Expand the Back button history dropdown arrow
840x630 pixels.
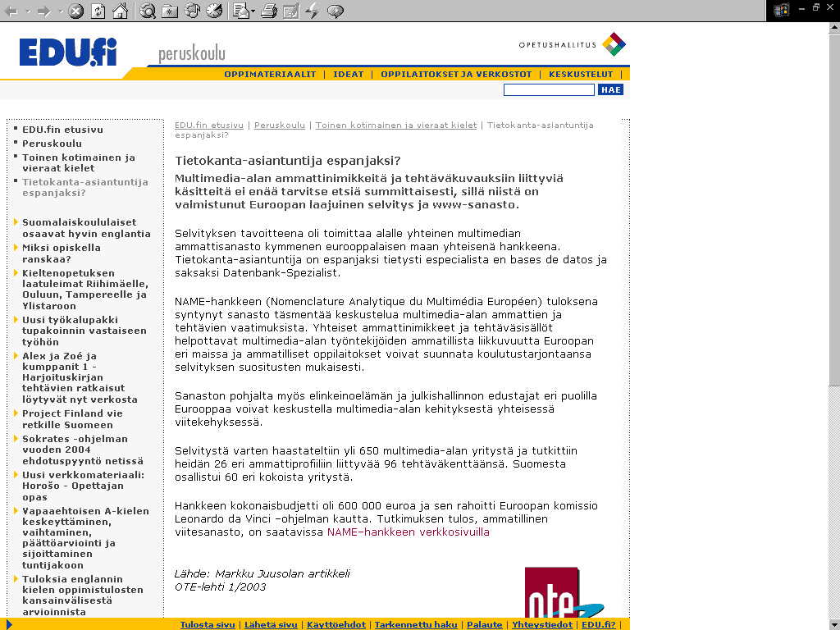coord(27,11)
